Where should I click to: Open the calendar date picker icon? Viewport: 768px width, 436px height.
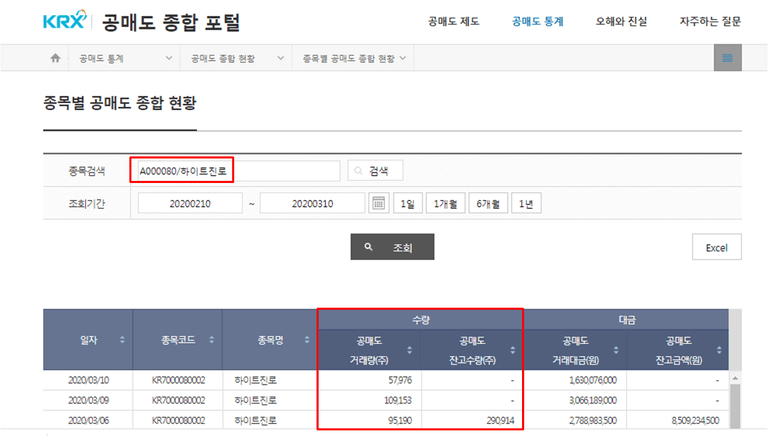click(x=379, y=203)
